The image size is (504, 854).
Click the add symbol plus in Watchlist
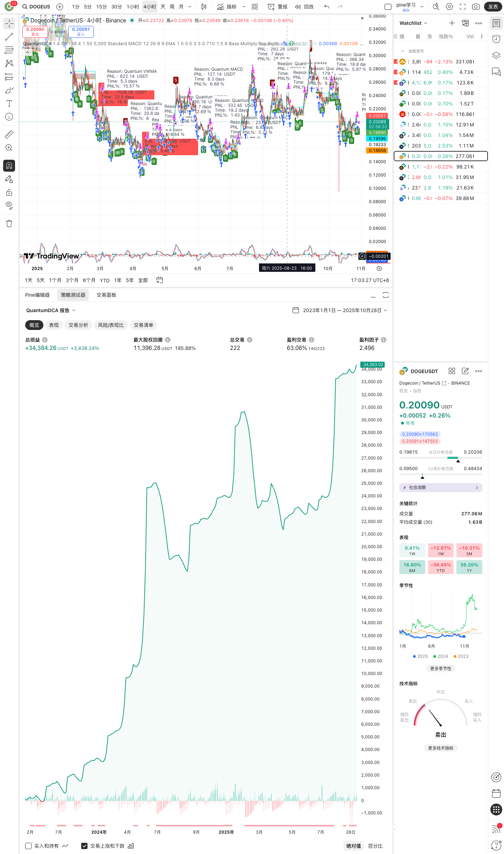[452, 23]
